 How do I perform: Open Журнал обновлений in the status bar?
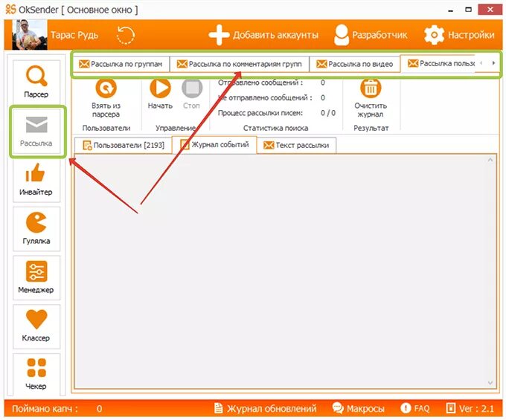(265, 408)
